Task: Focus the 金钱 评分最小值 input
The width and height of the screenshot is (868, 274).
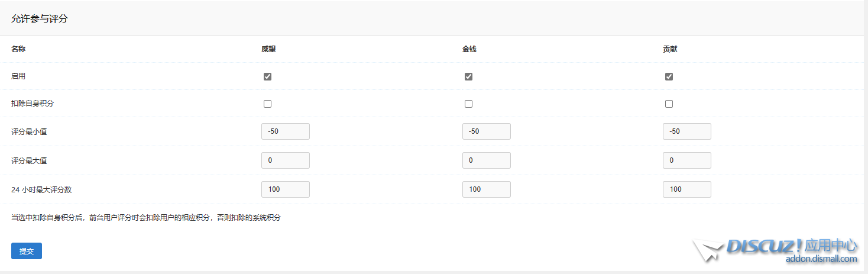Action: tap(486, 131)
